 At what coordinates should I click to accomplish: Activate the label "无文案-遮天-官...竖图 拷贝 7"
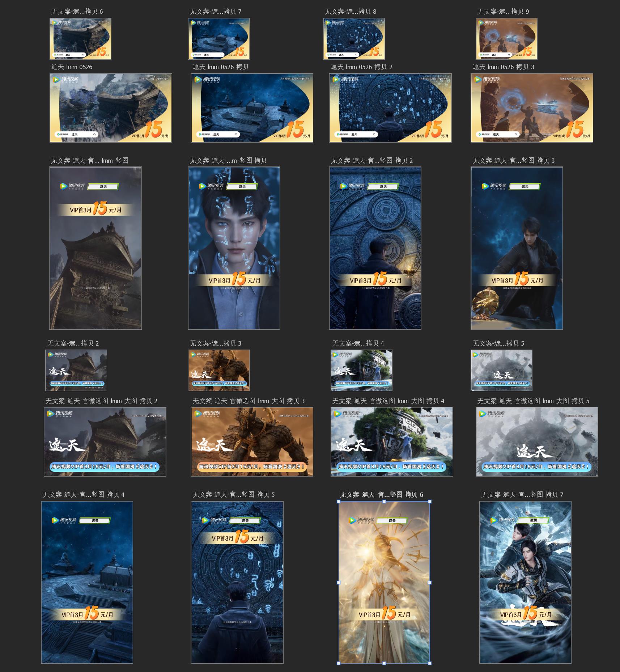[x=522, y=495]
